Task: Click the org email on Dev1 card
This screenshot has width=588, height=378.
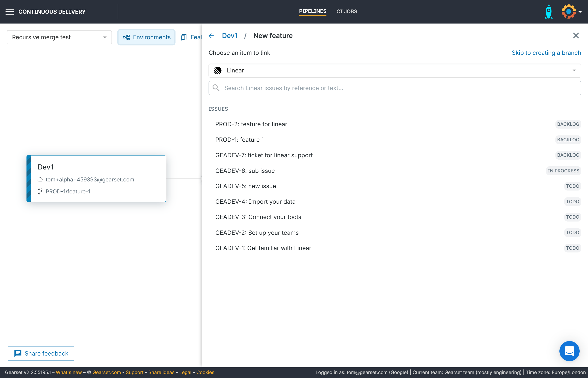Action: tap(90, 179)
